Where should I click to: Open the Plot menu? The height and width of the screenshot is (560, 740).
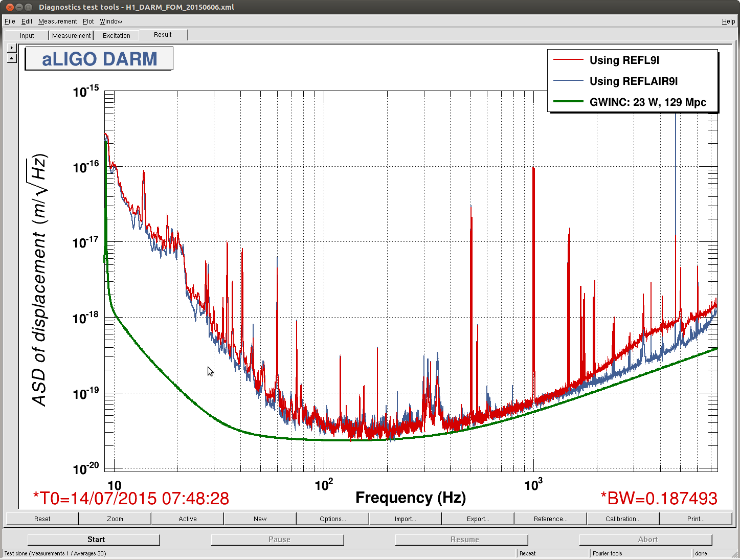click(x=88, y=21)
